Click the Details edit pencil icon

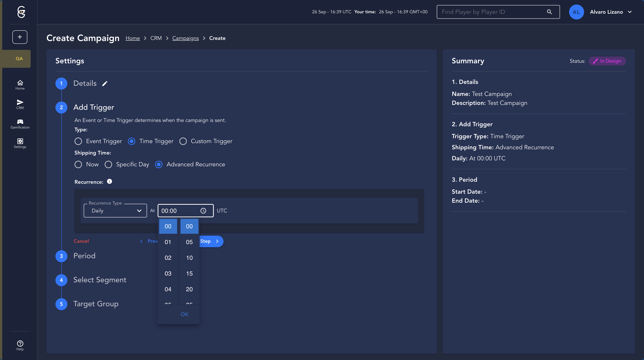point(105,84)
